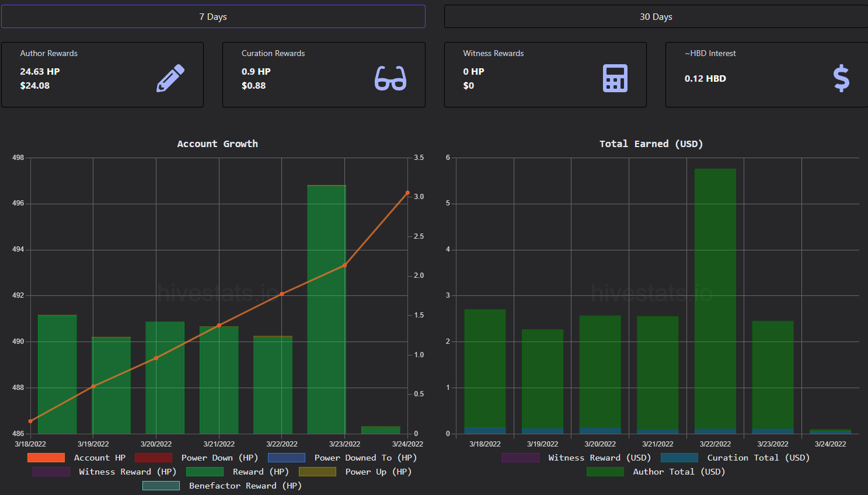This screenshot has width=868, height=495.
Task: Click the Witness Reward (USD) legend label
Action: click(x=599, y=458)
